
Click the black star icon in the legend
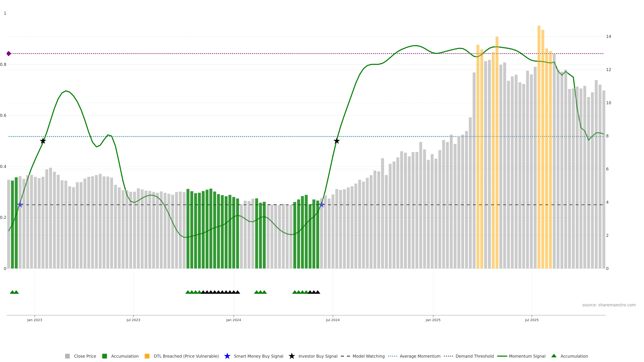pyautogui.click(x=291, y=356)
